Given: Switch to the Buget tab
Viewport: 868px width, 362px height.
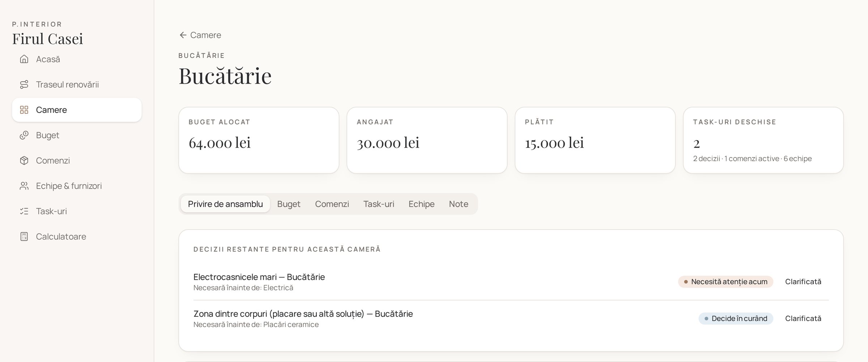Looking at the screenshot, I should pyautogui.click(x=289, y=204).
